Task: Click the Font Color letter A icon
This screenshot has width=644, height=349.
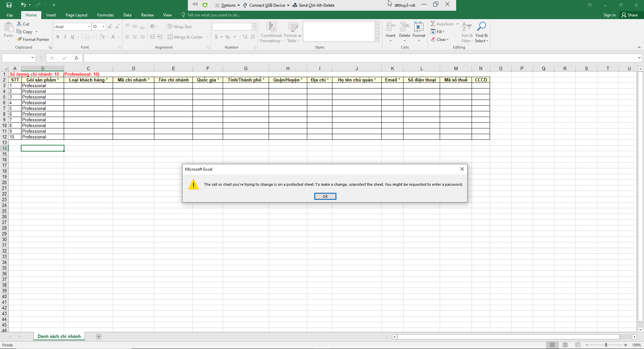Action: point(113,37)
